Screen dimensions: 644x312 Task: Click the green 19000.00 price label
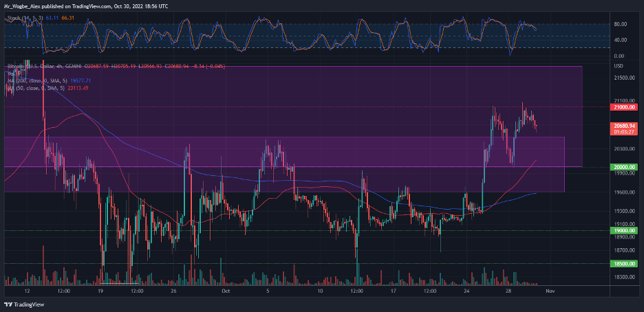click(624, 231)
